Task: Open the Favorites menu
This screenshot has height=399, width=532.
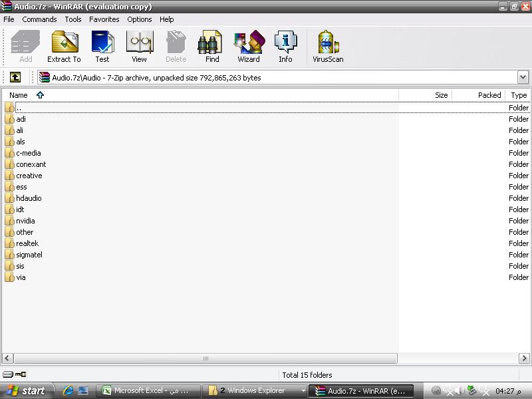Action: 104,19
